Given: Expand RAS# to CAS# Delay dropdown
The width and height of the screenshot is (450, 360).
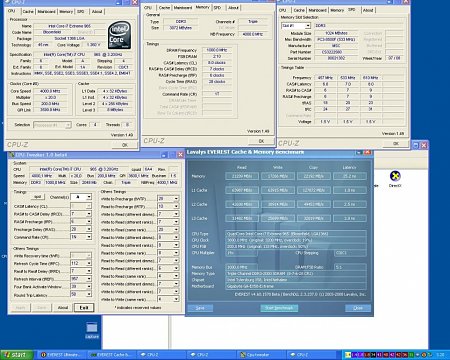Looking at the screenshot, I should pos(88,214).
